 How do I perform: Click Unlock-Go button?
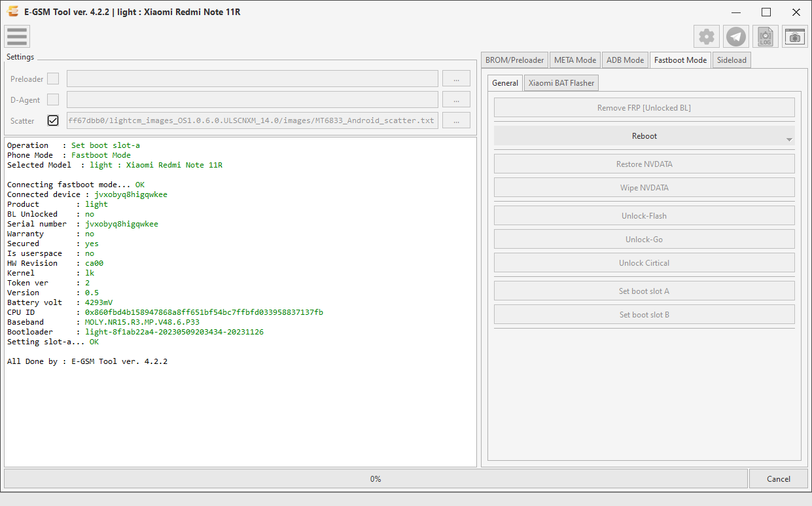644,239
